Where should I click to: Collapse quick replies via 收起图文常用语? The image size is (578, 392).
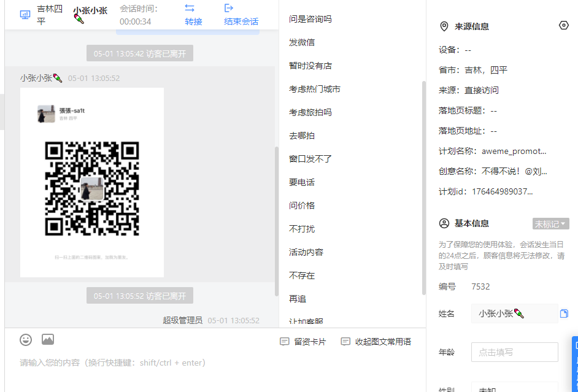pos(376,342)
